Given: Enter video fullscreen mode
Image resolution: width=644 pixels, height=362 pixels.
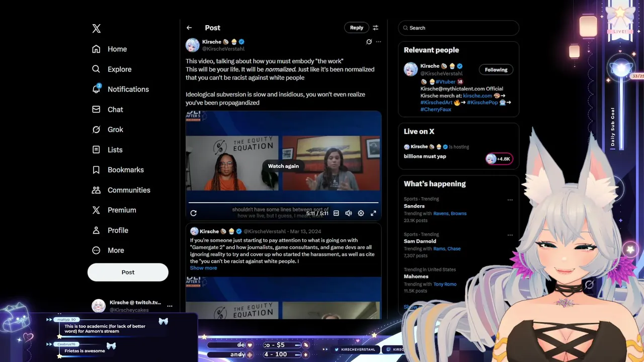Looking at the screenshot, I should coord(373,213).
